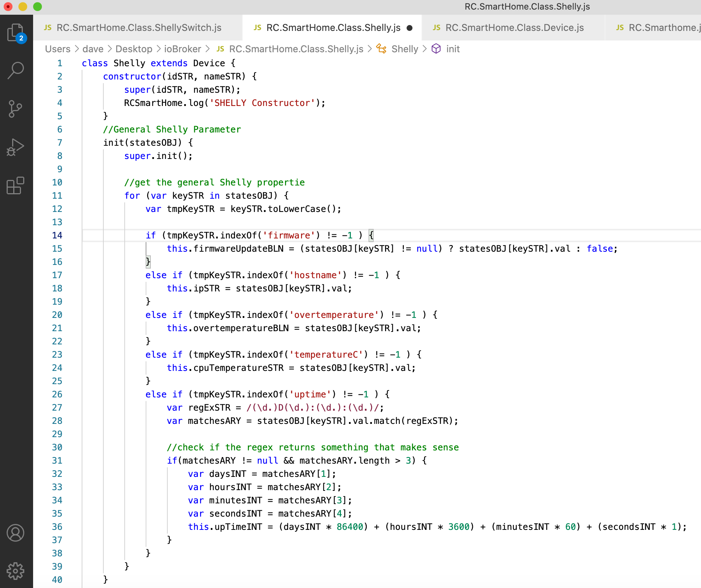The image size is (701, 588).
Task: Click 'tmpKeySTR' variable declaration on line 12
Action: (x=191, y=209)
